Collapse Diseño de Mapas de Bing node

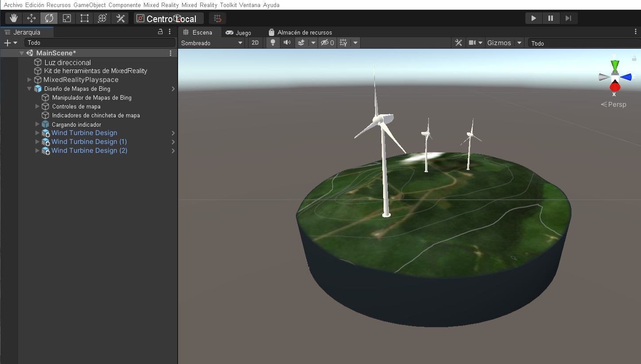pyautogui.click(x=29, y=89)
